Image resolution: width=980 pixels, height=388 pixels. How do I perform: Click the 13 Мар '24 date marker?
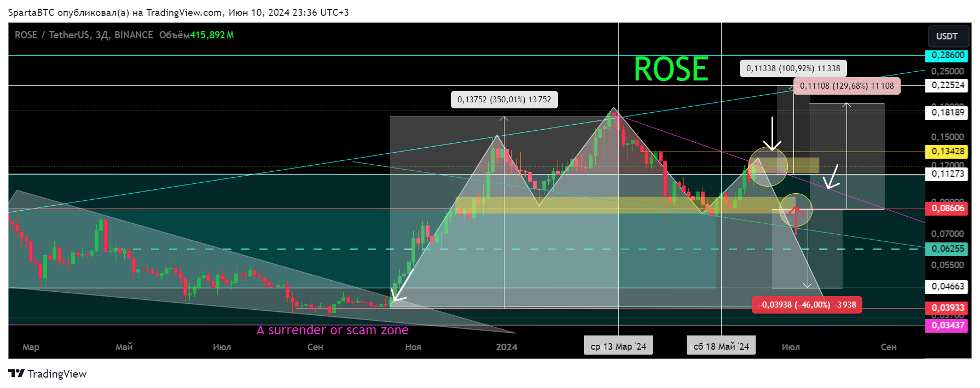[618, 346]
